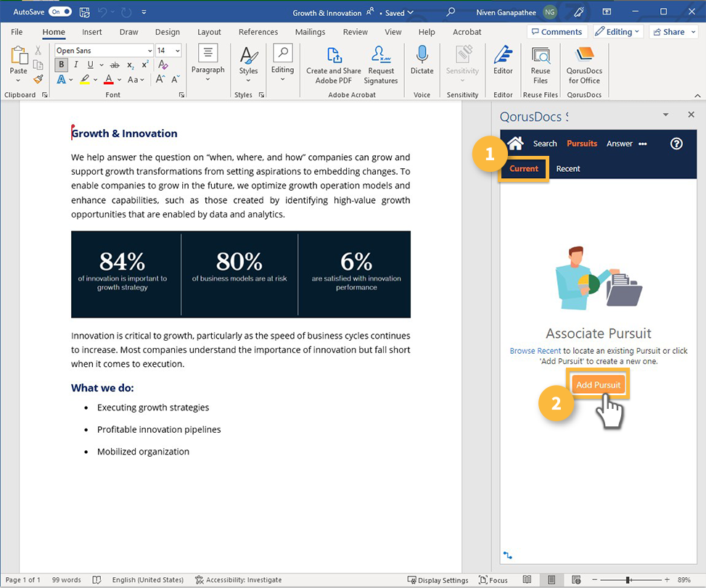Click the Cut scissors icon
The image size is (706, 588).
[x=38, y=50]
